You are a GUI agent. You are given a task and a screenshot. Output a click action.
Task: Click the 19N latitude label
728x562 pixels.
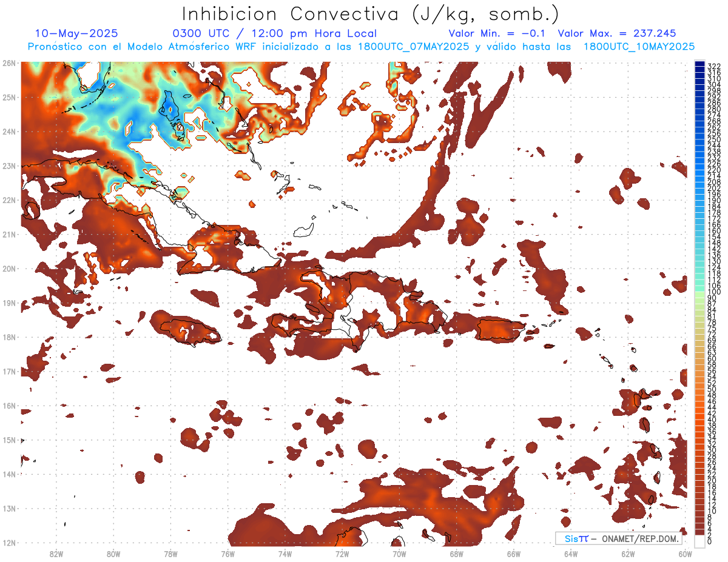(x=8, y=303)
